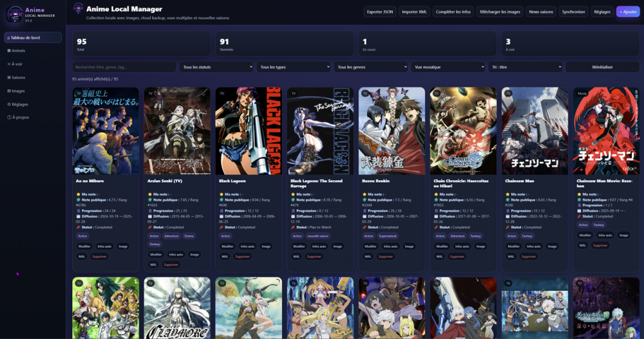644x339 pixels.
Task: Click the 3 À voir stat card
Action: tap(571, 44)
